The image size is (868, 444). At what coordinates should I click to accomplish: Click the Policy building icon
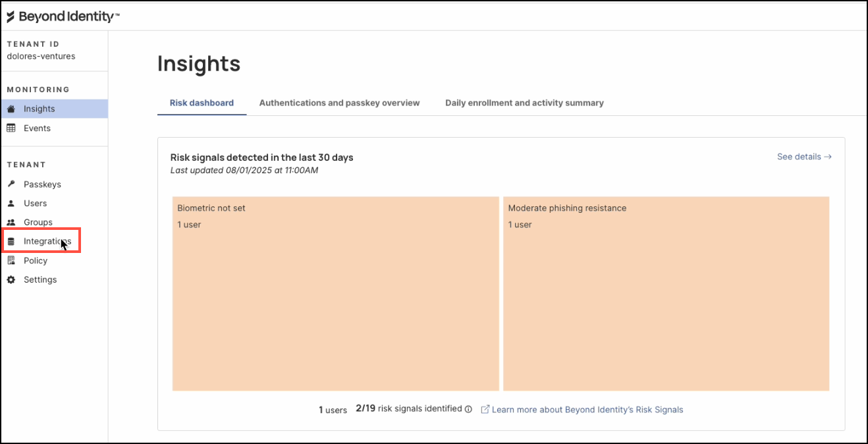pyautogui.click(x=11, y=261)
